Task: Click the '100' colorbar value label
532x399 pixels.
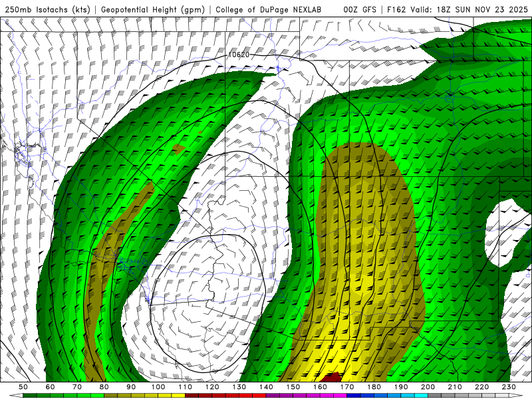Action: point(158,387)
